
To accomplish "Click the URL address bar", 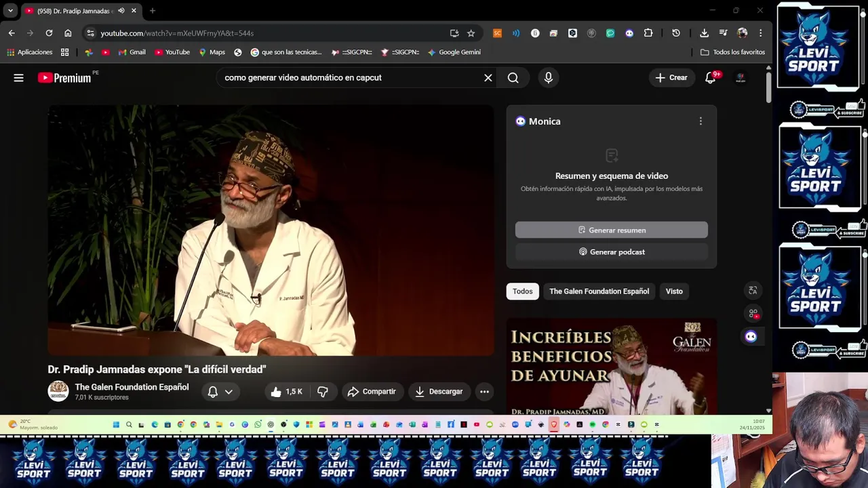I will pyautogui.click(x=271, y=33).
